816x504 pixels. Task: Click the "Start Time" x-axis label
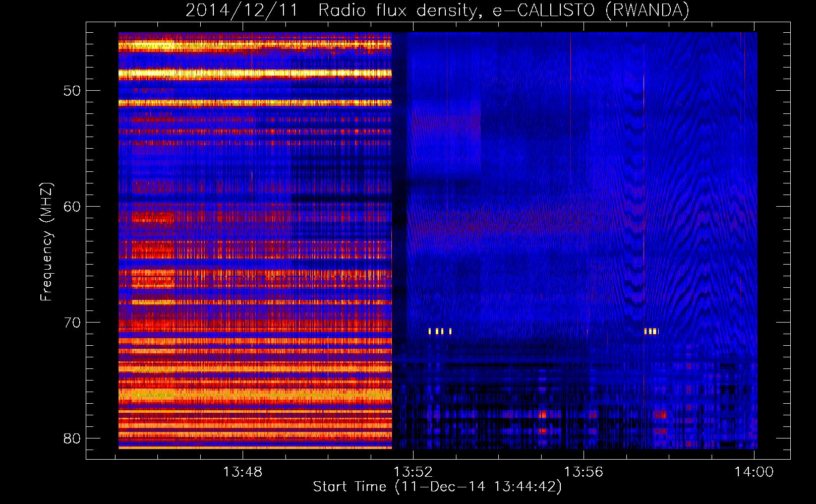[437, 487]
